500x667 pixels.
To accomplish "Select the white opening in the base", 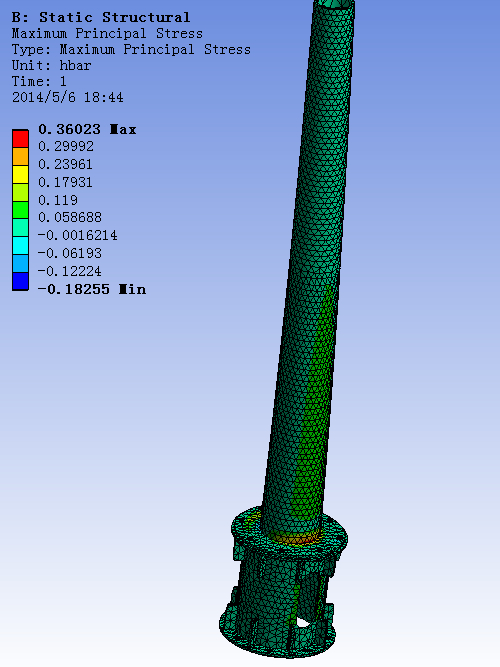I will pos(302,623).
